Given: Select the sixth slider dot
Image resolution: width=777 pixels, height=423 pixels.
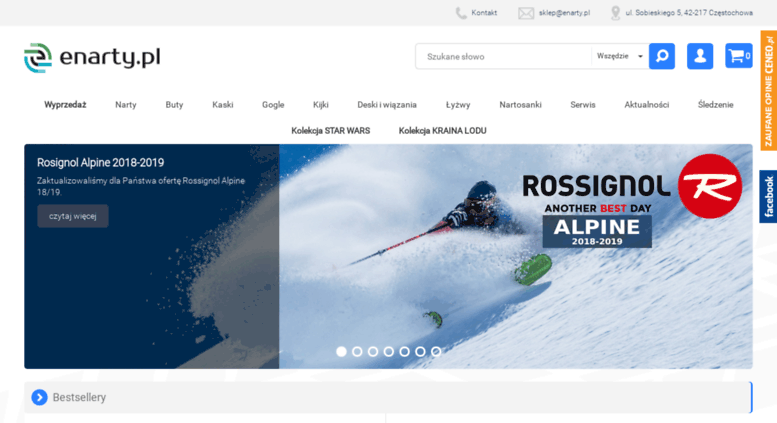Looking at the screenshot, I should 420,352.
